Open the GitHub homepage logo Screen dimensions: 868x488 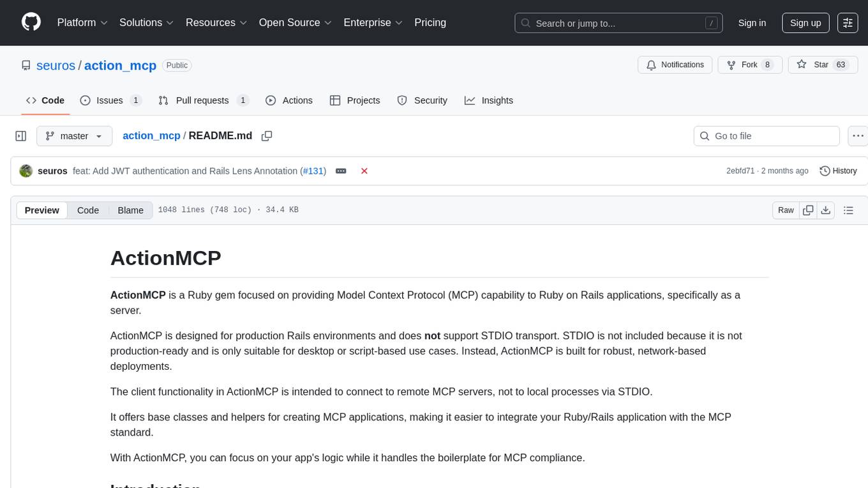click(31, 22)
